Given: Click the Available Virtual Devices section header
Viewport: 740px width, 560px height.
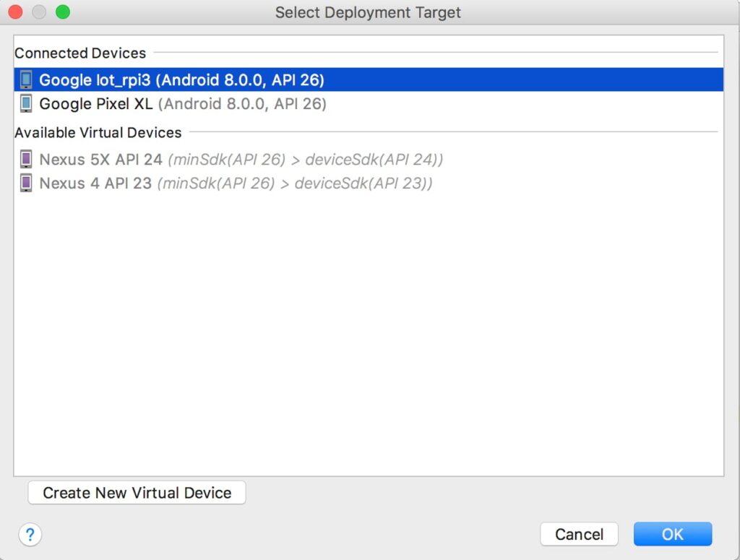Looking at the screenshot, I should click(x=98, y=133).
